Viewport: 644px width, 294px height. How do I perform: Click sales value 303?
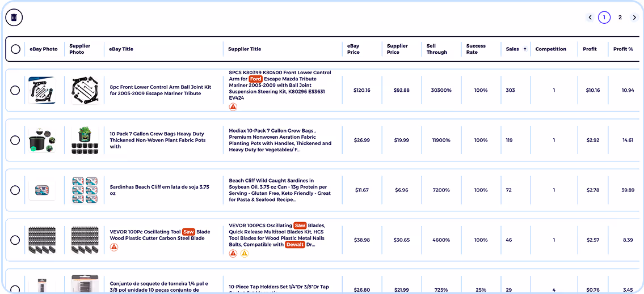(511, 90)
